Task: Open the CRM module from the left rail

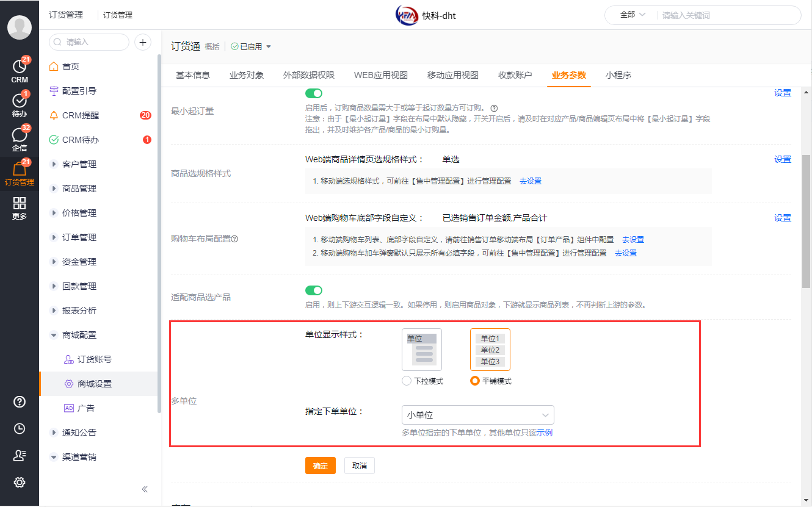Action: [20, 69]
